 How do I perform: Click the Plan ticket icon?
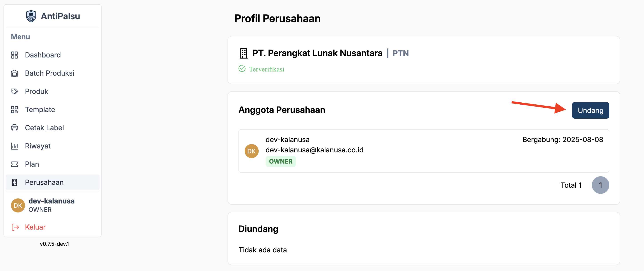coord(14,164)
